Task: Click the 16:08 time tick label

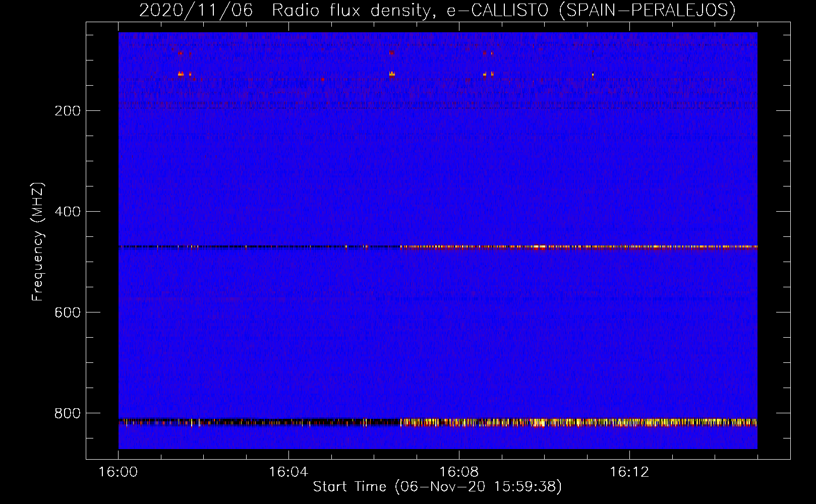Action: [459, 472]
